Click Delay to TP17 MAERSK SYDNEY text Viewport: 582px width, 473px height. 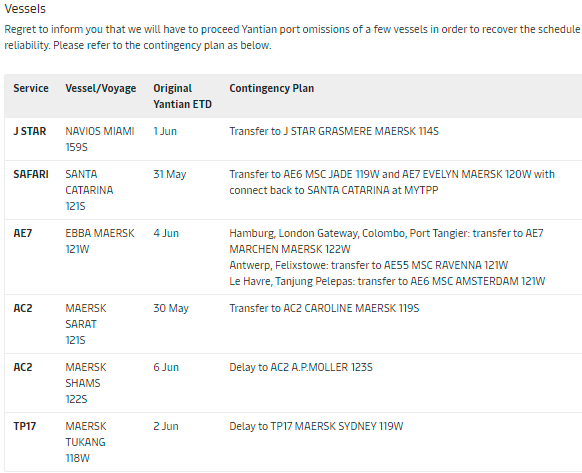pyautogui.click(x=316, y=426)
